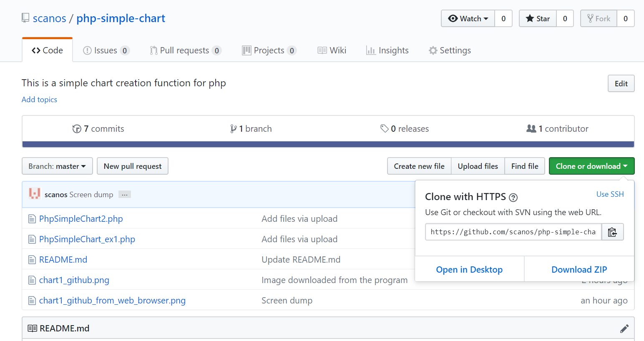Expand the commit message ellipsis button

tap(125, 194)
